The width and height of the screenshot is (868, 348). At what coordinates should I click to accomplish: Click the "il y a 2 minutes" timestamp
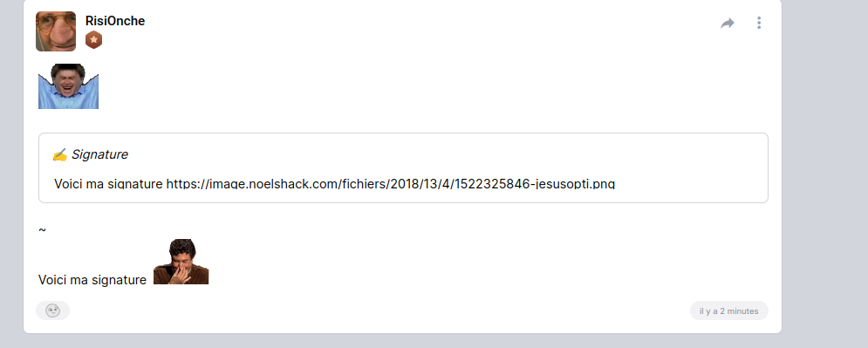[729, 310]
